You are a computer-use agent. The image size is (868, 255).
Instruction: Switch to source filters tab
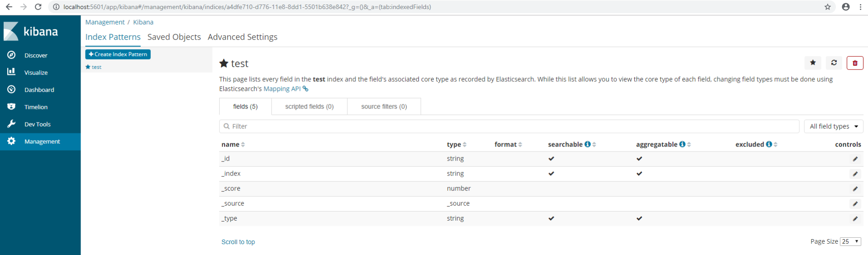[384, 107]
